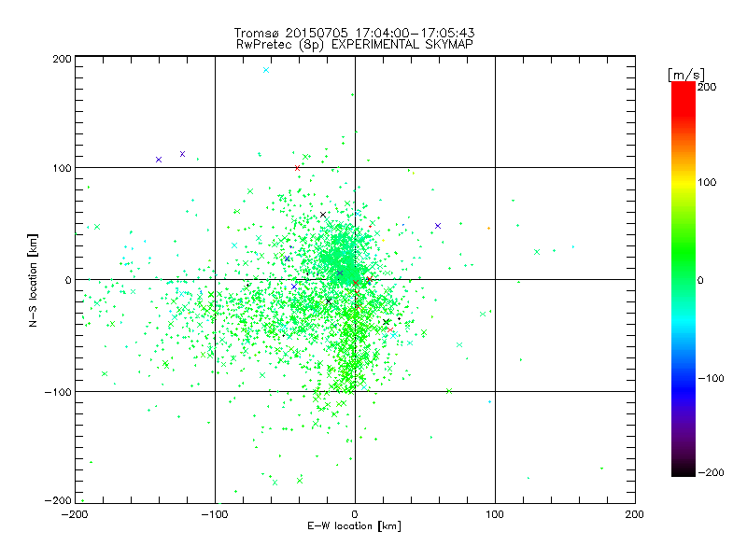Click the title line starting with 'Tromsø 20150705'
This screenshot has width=747, height=560.
pos(355,33)
